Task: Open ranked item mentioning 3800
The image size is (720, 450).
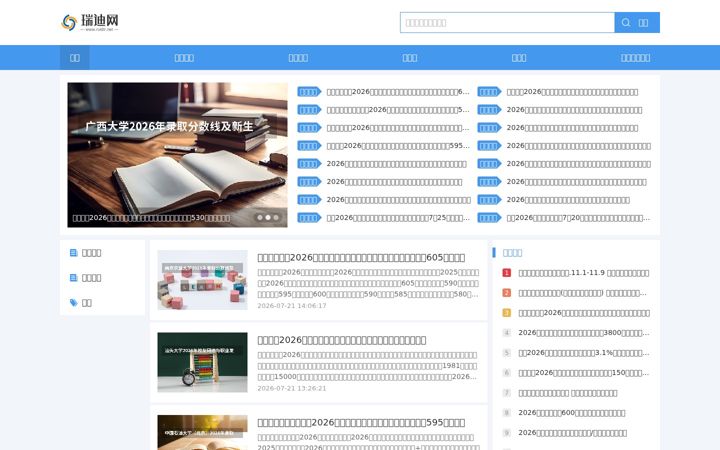Action: (584, 332)
